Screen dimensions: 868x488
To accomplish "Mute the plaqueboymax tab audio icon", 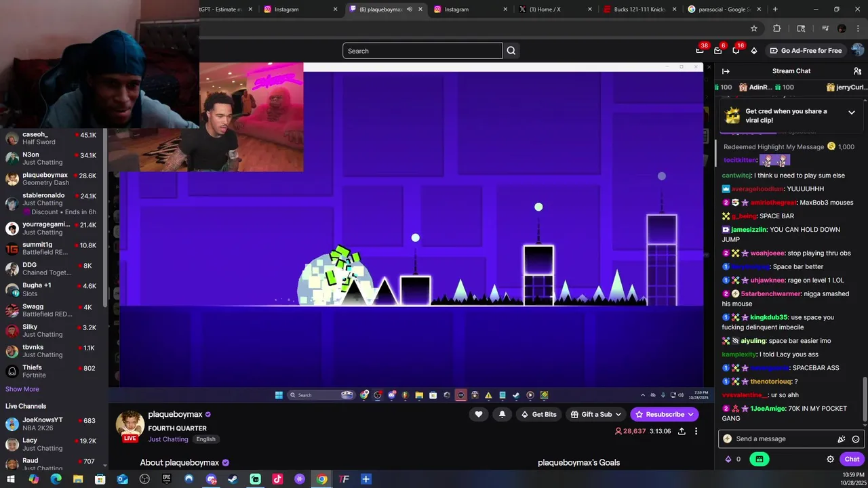I will (409, 9).
